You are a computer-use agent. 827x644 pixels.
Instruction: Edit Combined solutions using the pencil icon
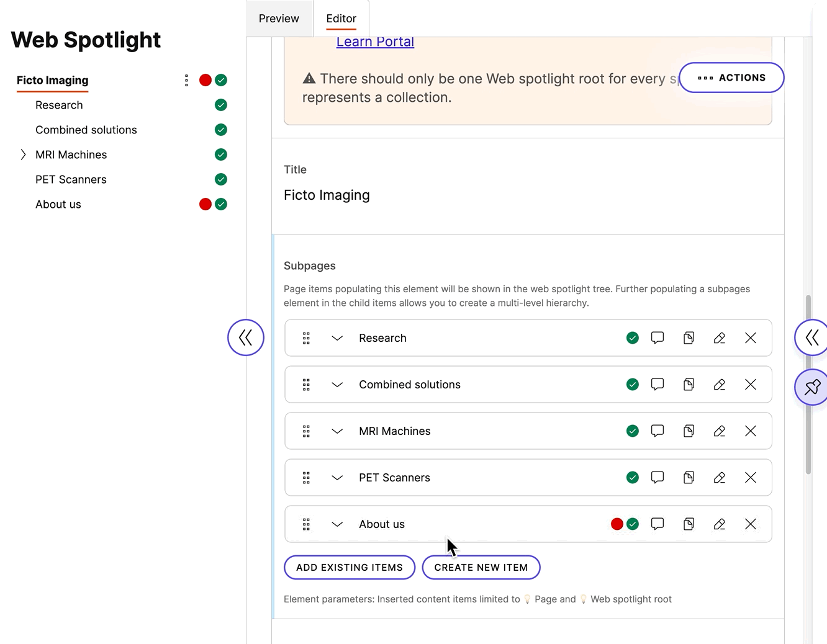click(x=720, y=384)
